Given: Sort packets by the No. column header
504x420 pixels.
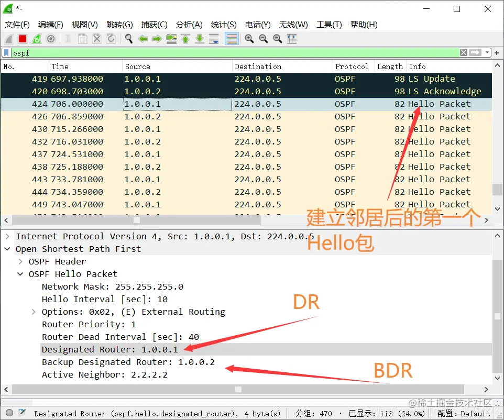Looking at the screenshot, I should pyautogui.click(x=25, y=67).
